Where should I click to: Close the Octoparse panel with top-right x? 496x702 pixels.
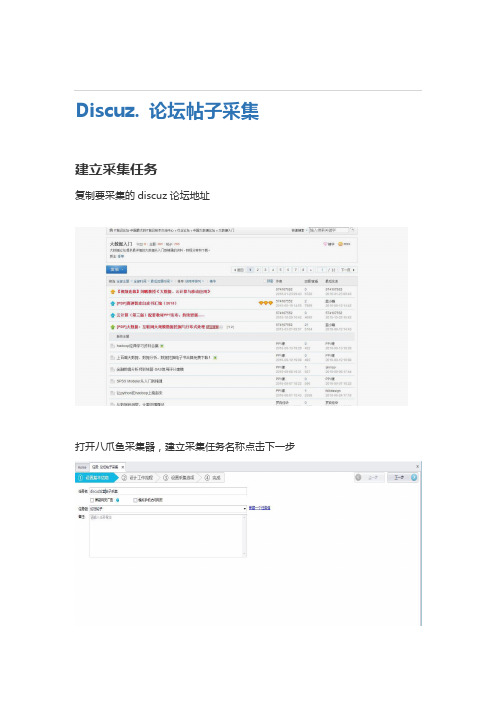tap(417, 467)
